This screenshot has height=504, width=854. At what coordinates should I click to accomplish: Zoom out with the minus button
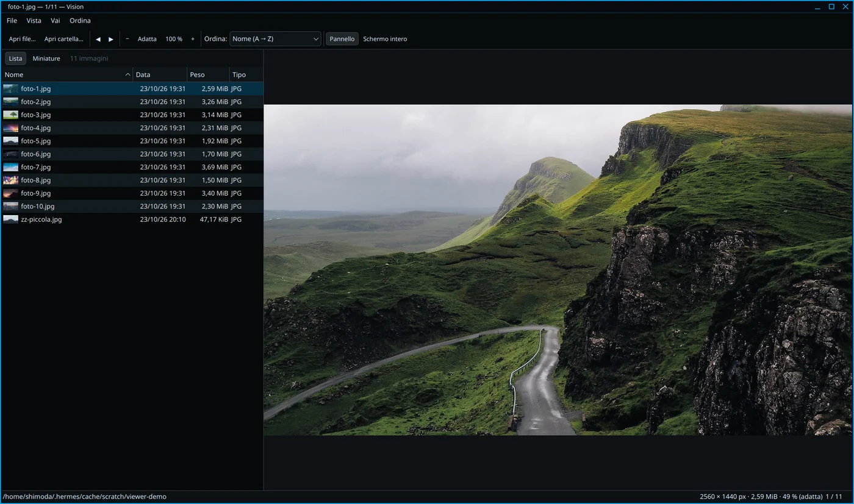pyautogui.click(x=127, y=39)
